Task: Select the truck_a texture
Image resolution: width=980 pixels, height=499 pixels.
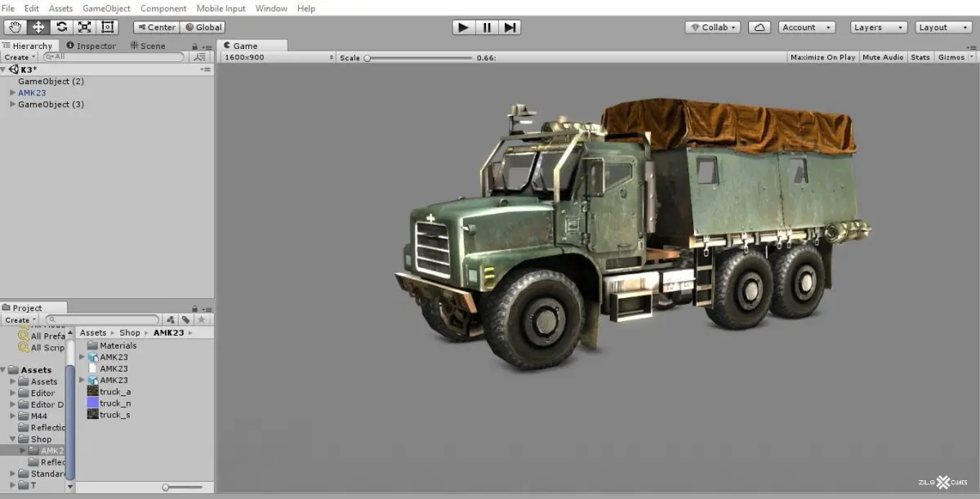Action: tap(109, 392)
